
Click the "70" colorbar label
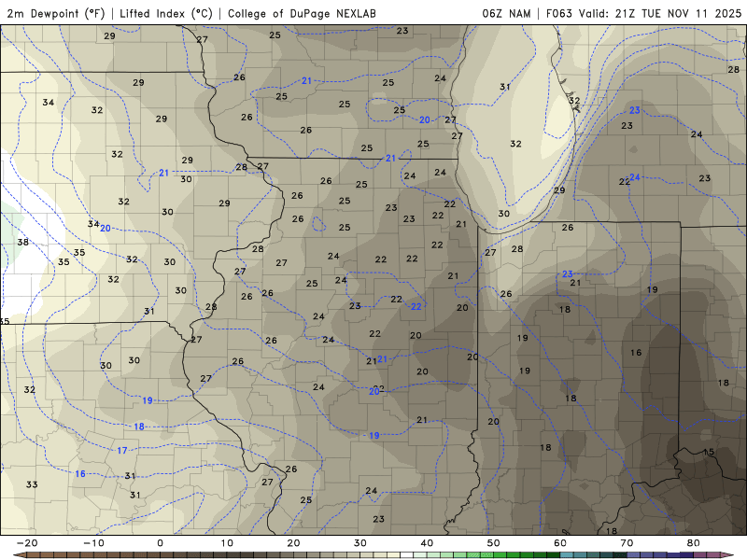click(x=627, y=543)
